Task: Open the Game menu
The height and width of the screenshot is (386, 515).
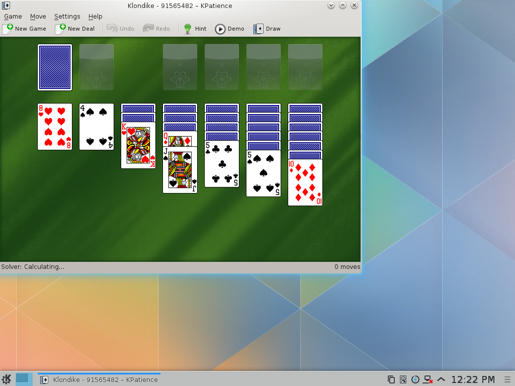Action: tap(13, 16)
